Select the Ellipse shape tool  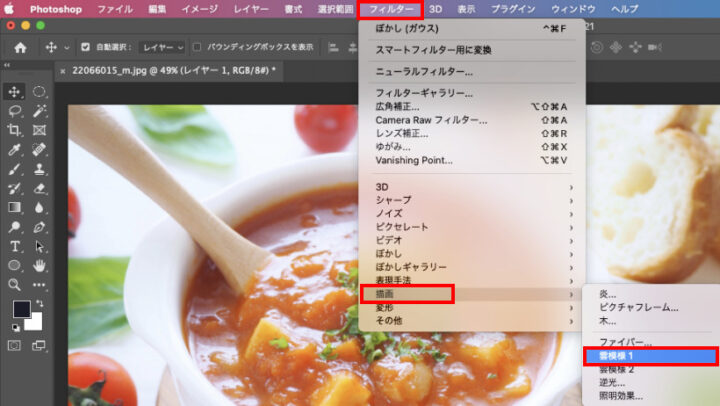14,265
